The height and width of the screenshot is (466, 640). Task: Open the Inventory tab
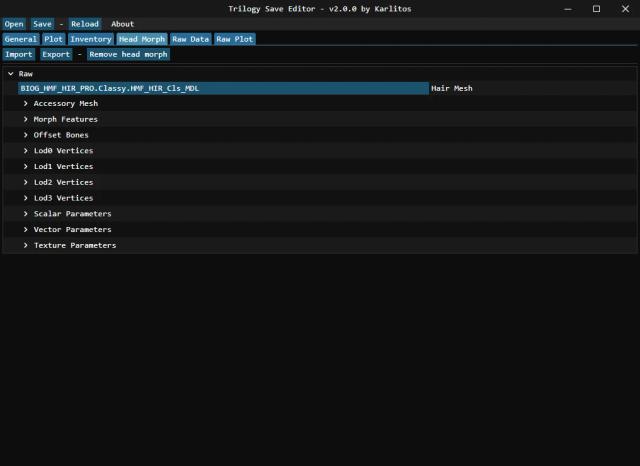(x=91, y=39)
